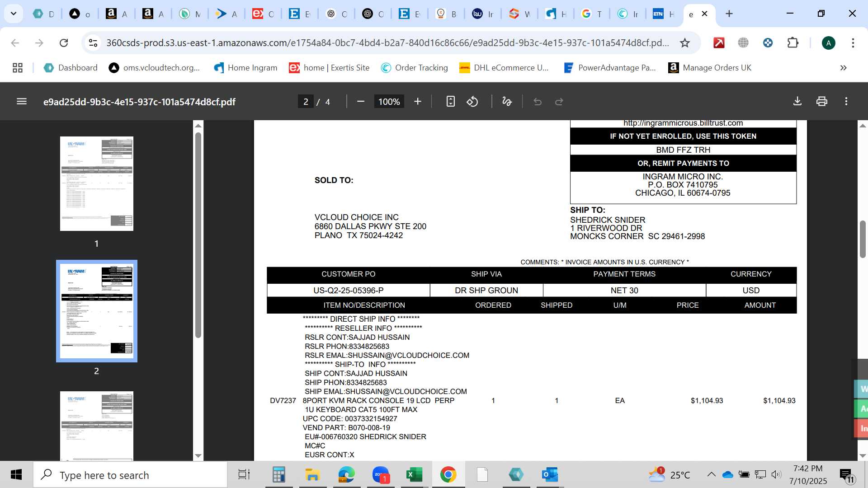Screen dimensions: 868x488
Task: Click the Fit to page icon
Action: 450,102
